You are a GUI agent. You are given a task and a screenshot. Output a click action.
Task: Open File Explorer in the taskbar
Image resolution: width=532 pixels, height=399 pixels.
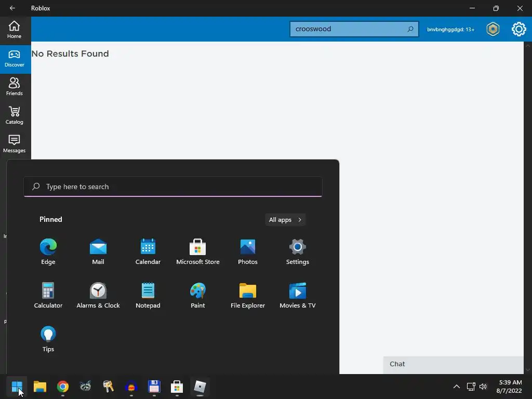pos(39,387)
